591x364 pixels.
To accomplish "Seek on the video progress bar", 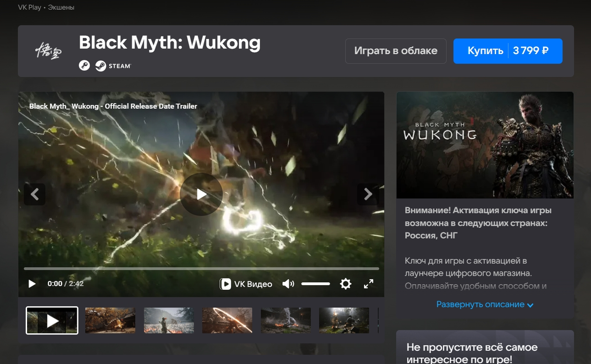I will pyautogui.click(x=201, y=269).
